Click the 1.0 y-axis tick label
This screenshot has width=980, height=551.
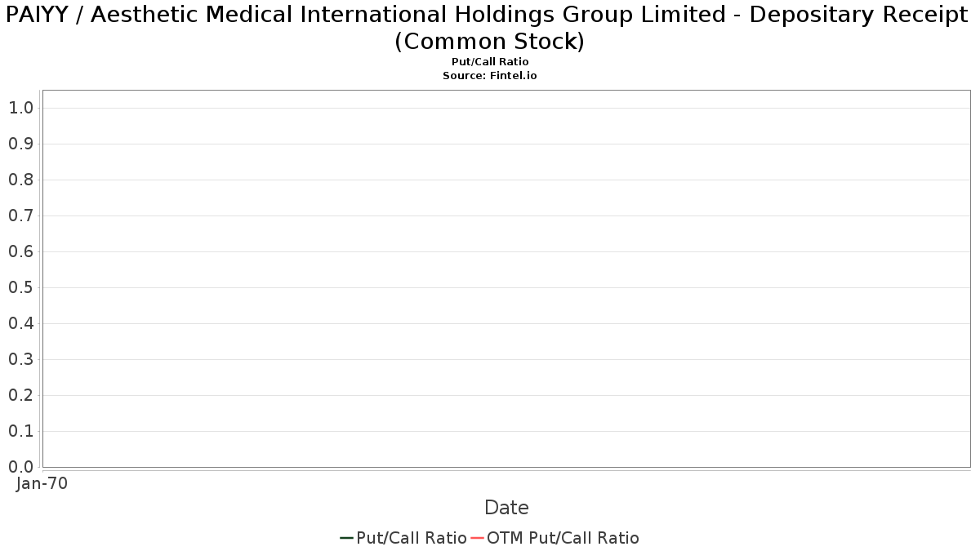[x=20, y=108]
